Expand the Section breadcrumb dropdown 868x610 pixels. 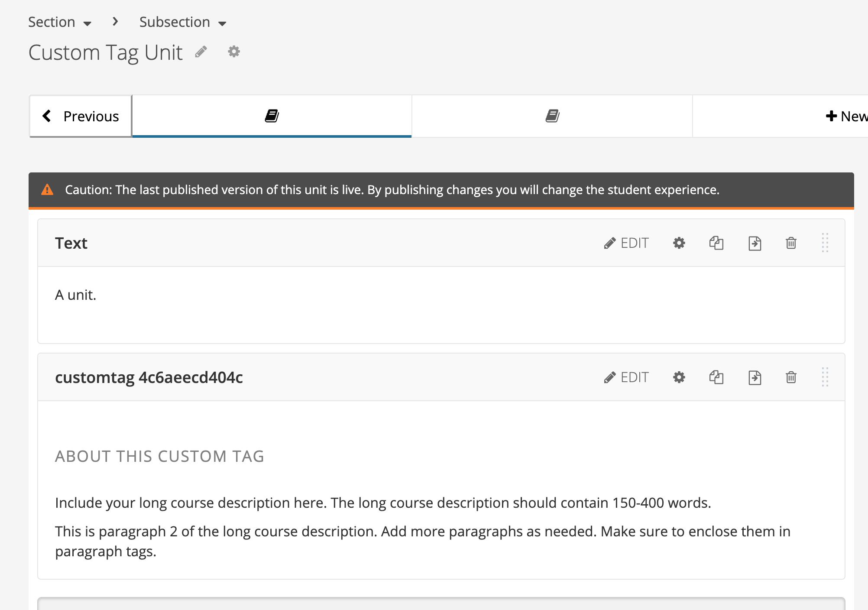coord(60,22)
